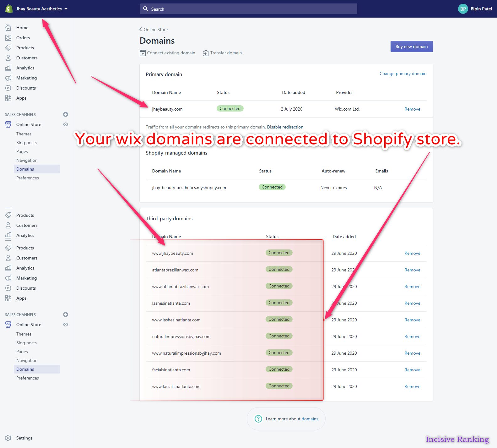Click Products tag icon directly under Orders
This screenshot has height=448, width=497.
coord(8,48)
